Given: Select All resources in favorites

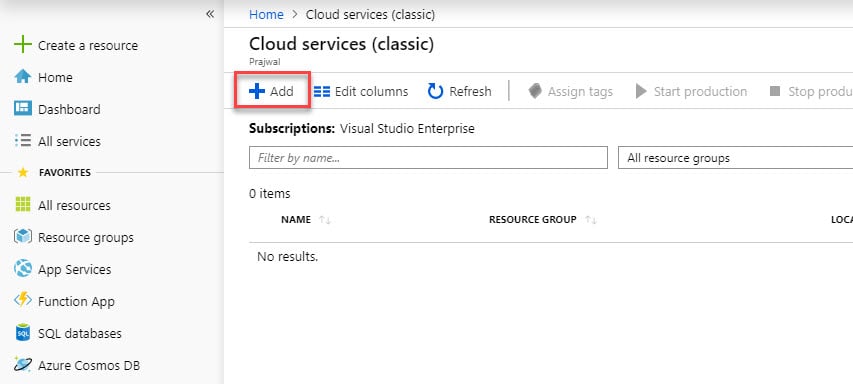Looking at the screenshot, I should tap(74, 206).
